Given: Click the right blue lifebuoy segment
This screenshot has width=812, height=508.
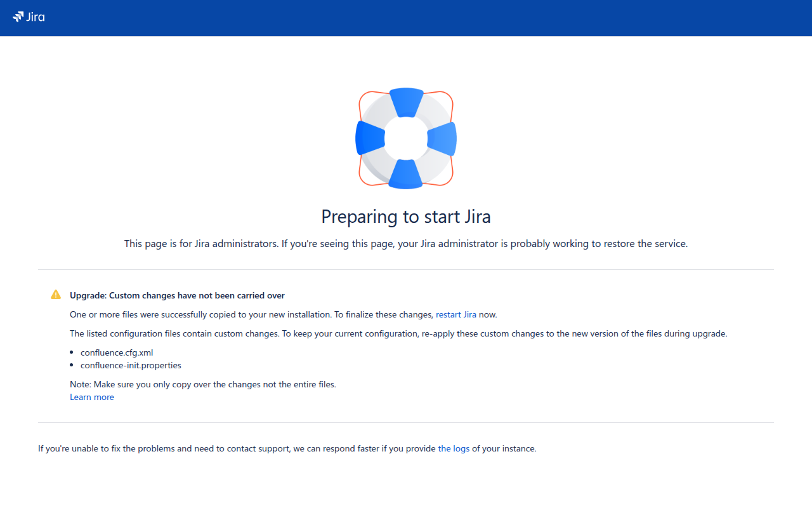Looking at the screenshot, I should (442, 138).
